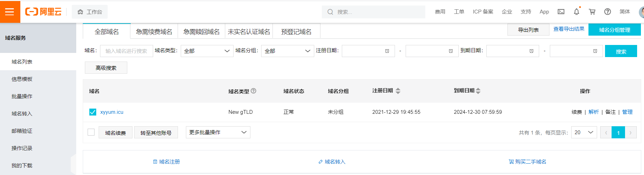Open the orange hamburger menu
The height and width of the screenshot is (175, 644).
click(x=10, y=12)
